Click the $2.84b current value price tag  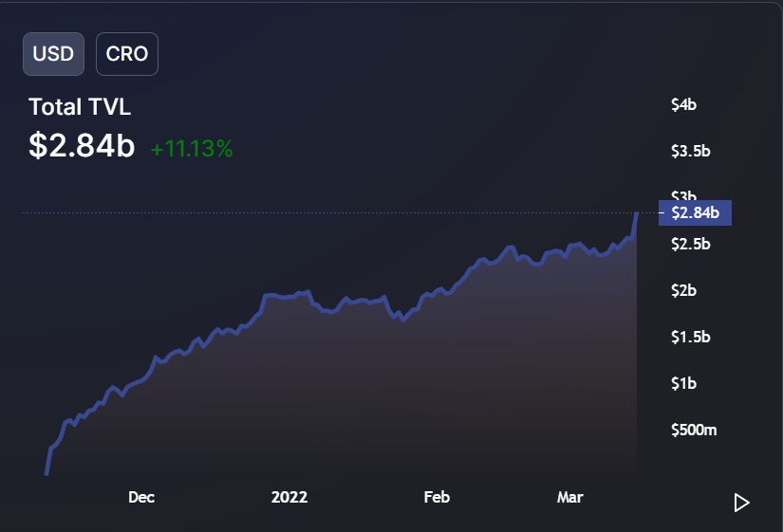[695, 213]
